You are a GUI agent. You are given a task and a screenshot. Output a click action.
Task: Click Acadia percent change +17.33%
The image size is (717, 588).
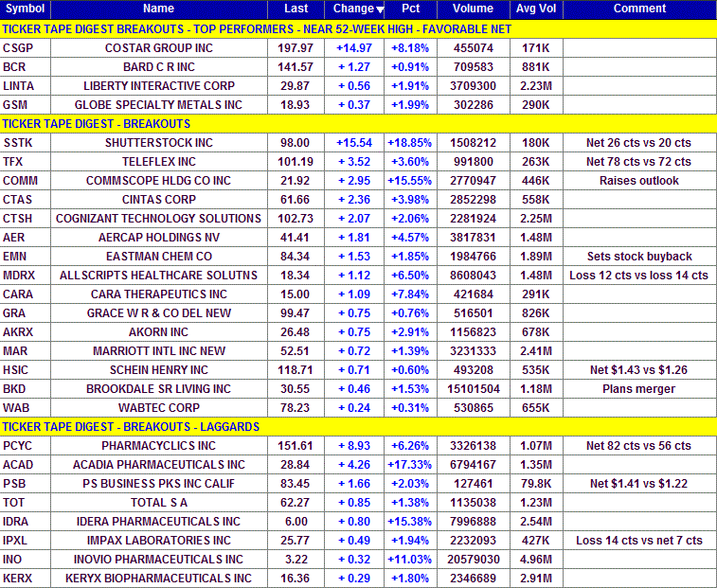point(410,465)
